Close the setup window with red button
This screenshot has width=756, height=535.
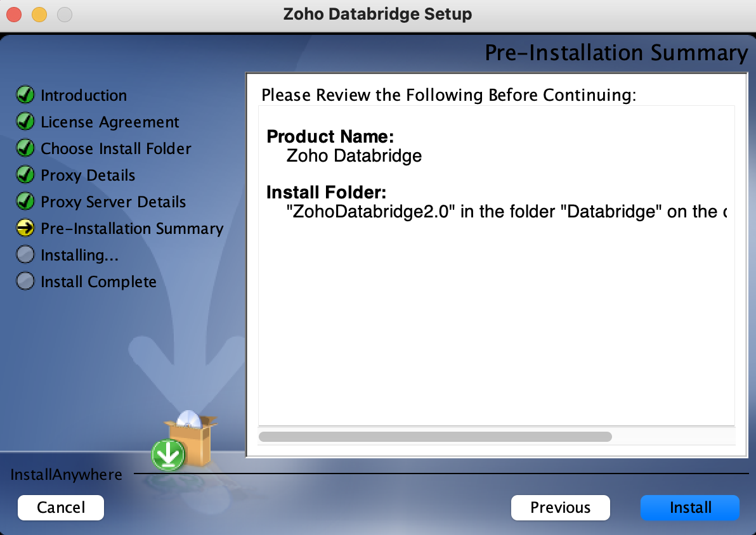pos(14,15)
